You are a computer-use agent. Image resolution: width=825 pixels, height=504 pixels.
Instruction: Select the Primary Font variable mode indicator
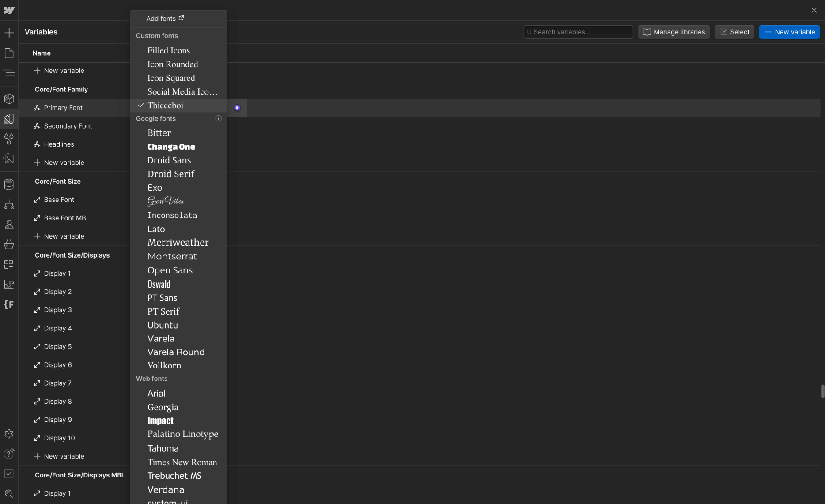tap(237, 107)
